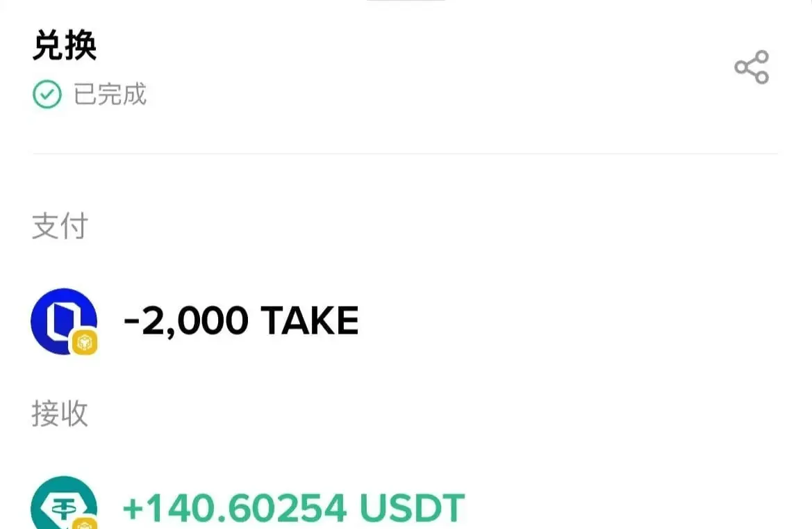
Task: Click the green completed checkmark icon
Action: point(47,95)
